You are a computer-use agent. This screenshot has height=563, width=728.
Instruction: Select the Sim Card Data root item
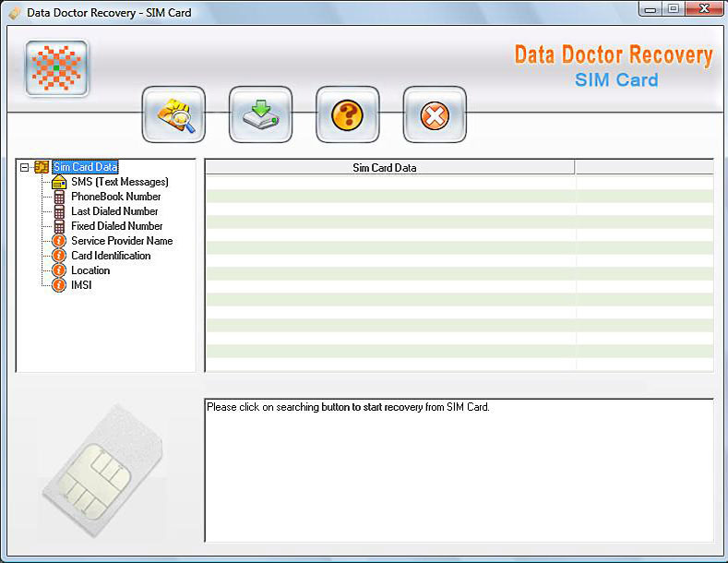(86, 167)
